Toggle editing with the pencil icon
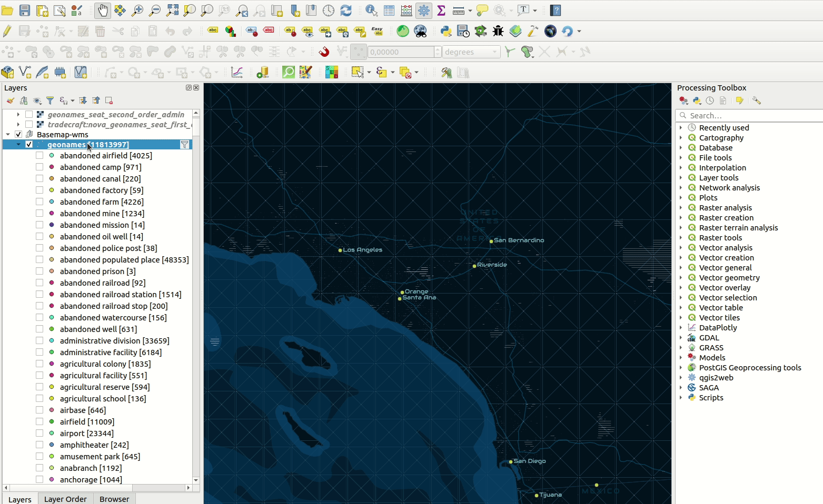Screen dimensions: 823x504 pyautogui.click(x=7, y=31)
